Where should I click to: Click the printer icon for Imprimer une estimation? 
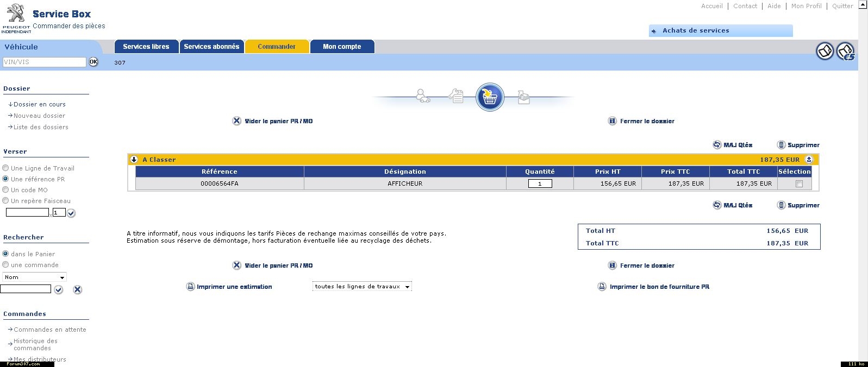pos(190,287)
